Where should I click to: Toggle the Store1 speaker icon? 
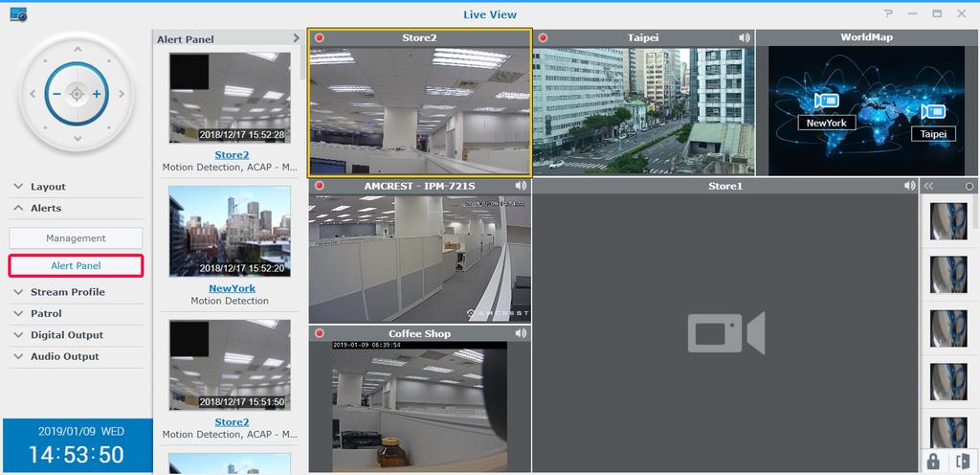[x=910, y=186]
